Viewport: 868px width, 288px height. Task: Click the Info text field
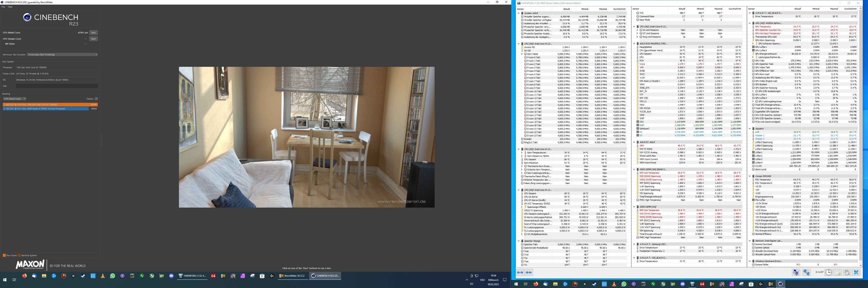[x=57, y=86]
